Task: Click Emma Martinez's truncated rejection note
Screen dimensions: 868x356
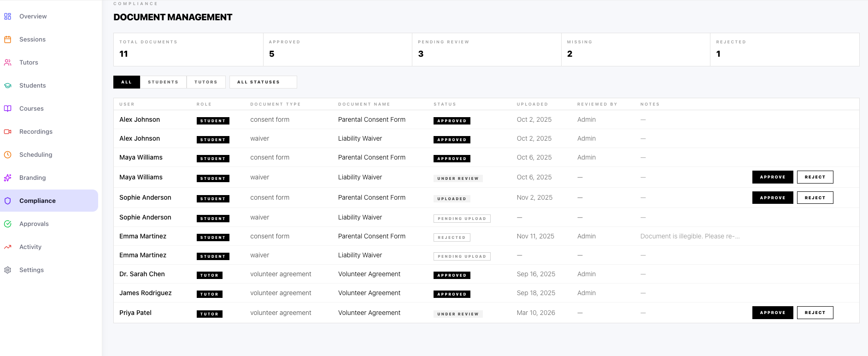Action: coord(690,236)
